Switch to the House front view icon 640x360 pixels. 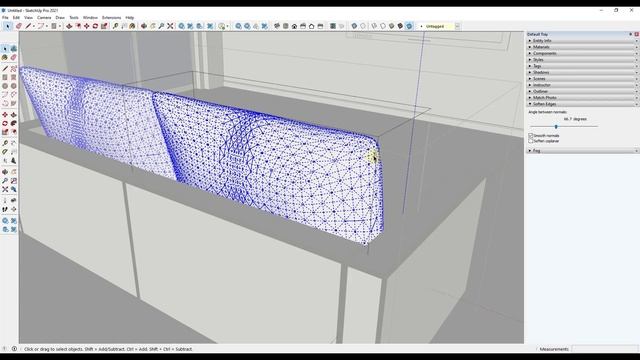coord(294,26)
